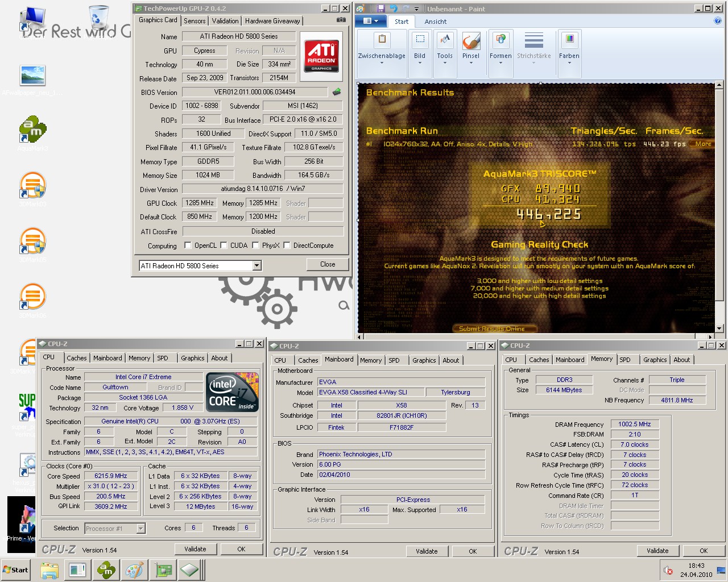Open 3DMark06 desktop shortcut
The height and width of the screenshot is (582, 728).
point(32,300)
